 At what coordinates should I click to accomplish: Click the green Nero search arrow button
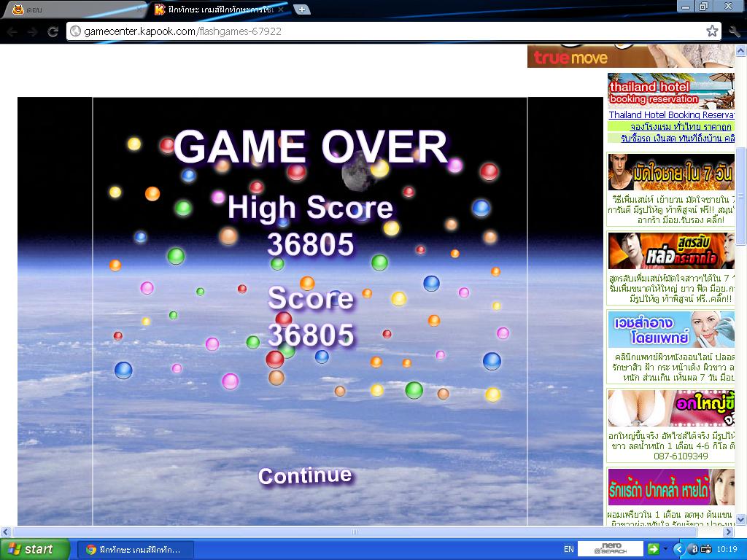pos(653,549)
